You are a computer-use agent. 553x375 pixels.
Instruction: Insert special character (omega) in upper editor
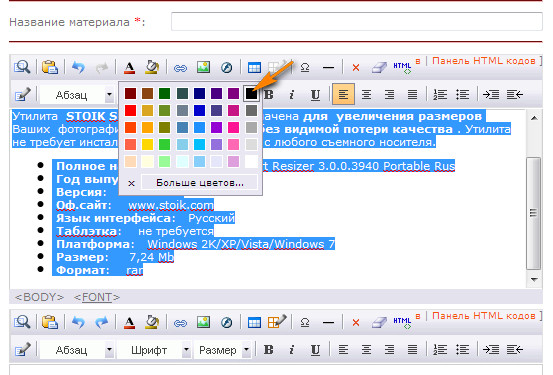(305, 67)
